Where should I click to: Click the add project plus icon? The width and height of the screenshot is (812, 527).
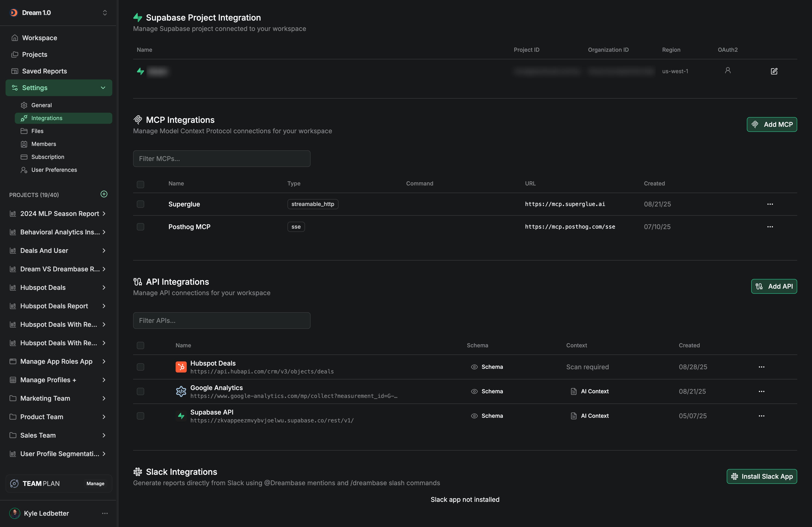(x=104, y=194)
